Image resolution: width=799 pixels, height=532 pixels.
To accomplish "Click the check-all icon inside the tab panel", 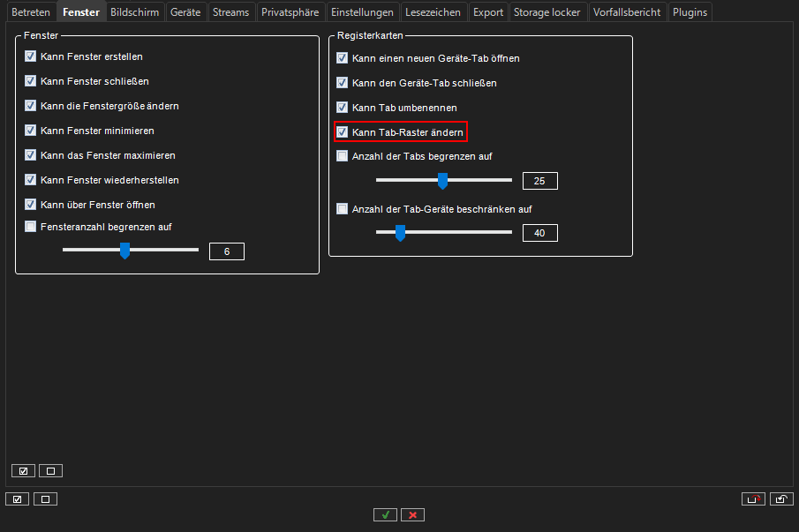I will click(24, 471).
